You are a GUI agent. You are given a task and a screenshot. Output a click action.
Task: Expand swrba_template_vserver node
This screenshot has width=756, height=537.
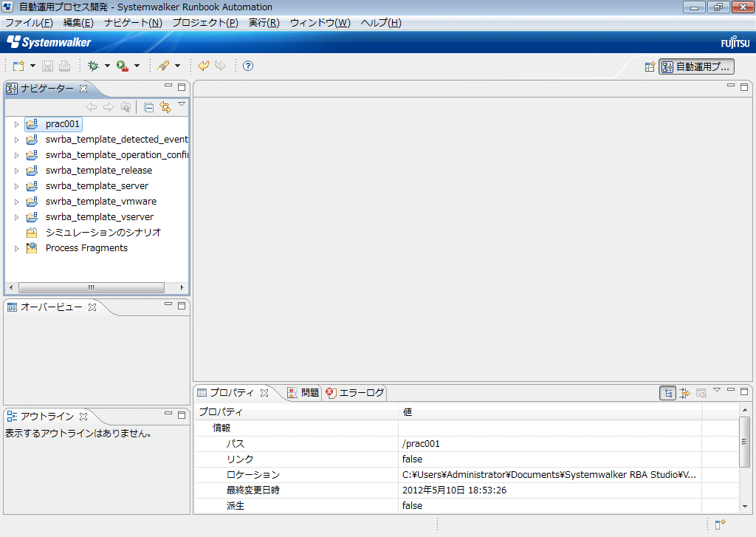[16, 217]
